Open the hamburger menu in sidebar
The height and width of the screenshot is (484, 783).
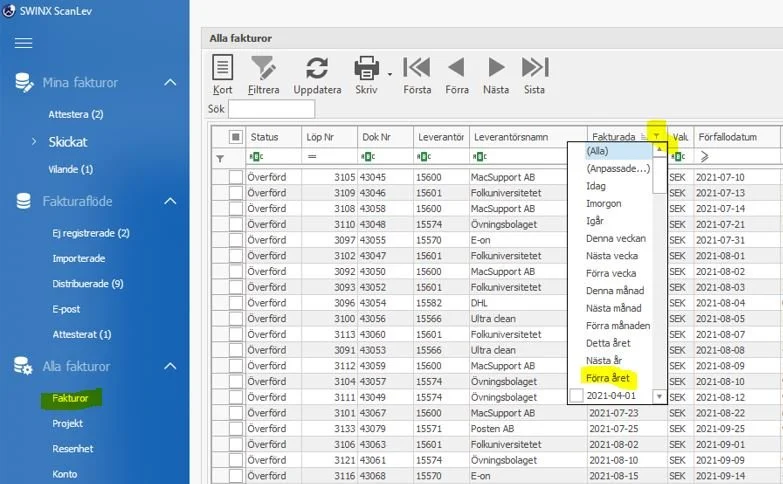tap(23, 43)
